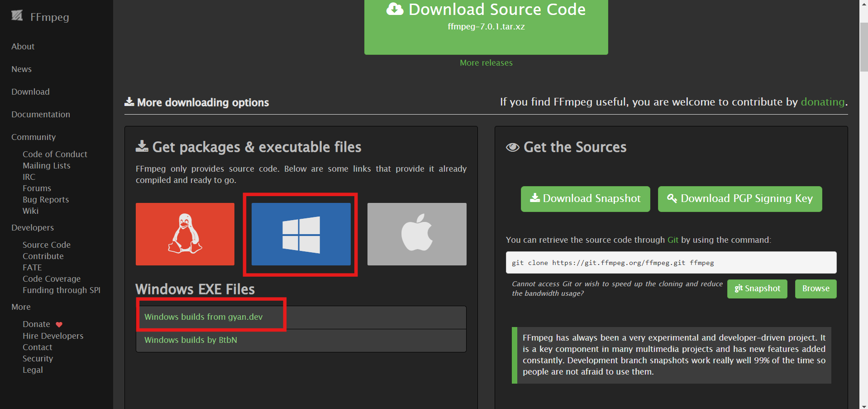Select the Windows logo package tile

coord(301,234)
